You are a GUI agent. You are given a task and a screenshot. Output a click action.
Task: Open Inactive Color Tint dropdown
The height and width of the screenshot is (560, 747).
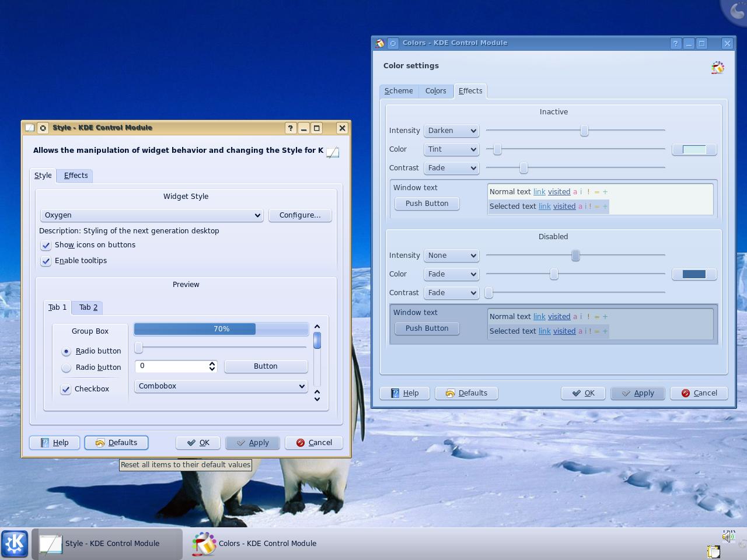[x=452, y=149]
